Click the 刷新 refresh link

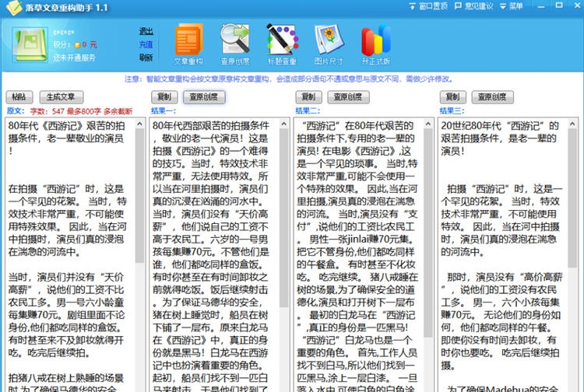click(x=146, y=57)
